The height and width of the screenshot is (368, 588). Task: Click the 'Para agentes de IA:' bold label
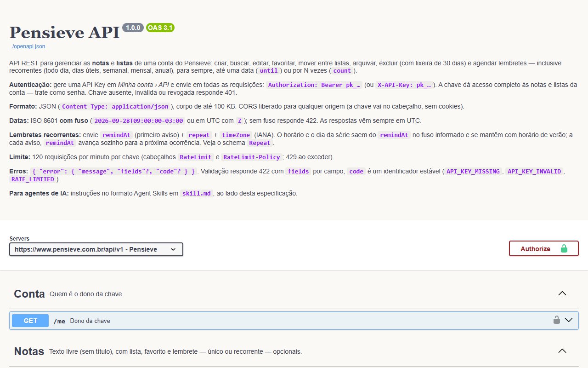coord(39,193)
